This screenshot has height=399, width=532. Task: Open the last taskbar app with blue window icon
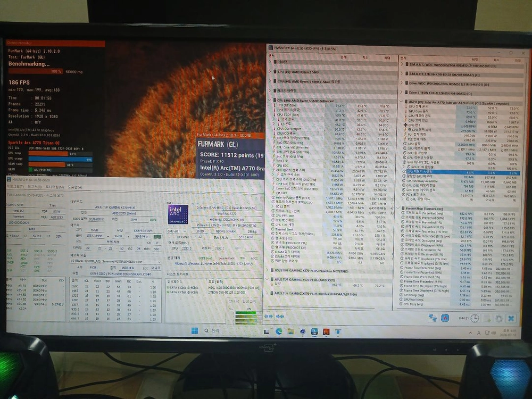(338, 332)
